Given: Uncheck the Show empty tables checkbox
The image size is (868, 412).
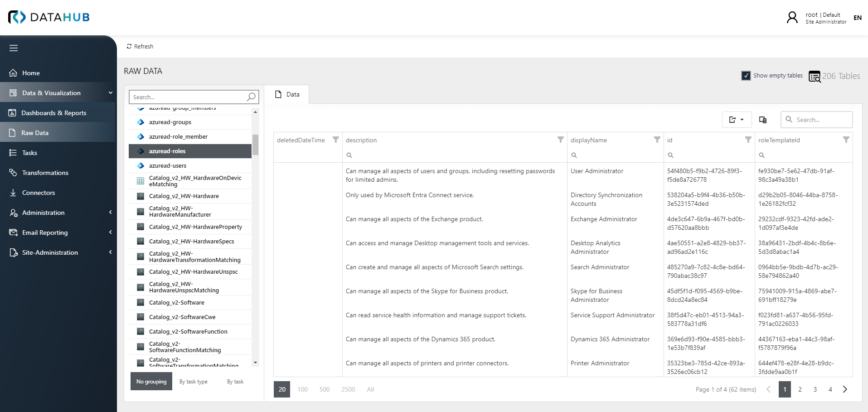Looking at the screenshot, I should 747,76.
